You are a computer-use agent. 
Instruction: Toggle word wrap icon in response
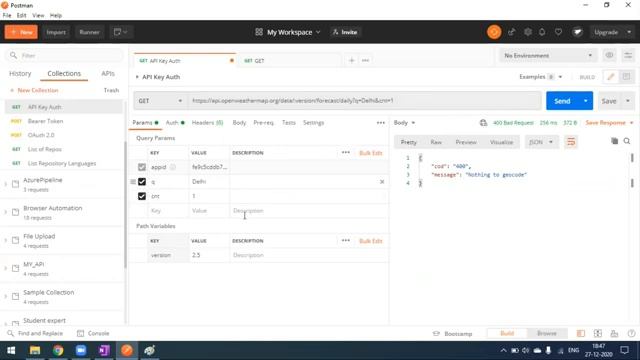pos(571,142)
